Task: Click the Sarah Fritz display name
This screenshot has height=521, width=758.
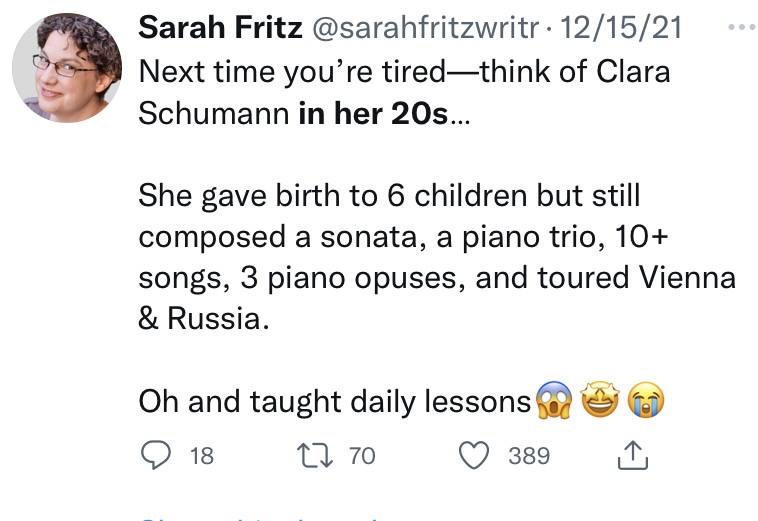Action: (x=220, y=28)
